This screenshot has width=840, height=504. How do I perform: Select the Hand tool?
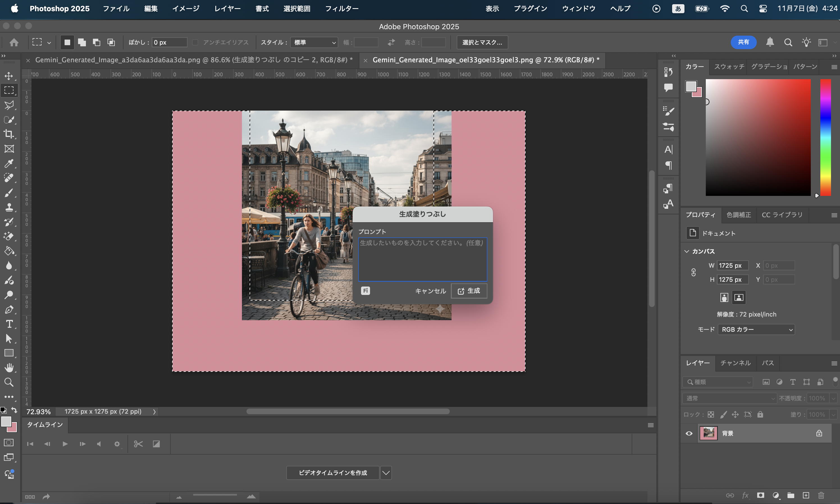[9, 367]
